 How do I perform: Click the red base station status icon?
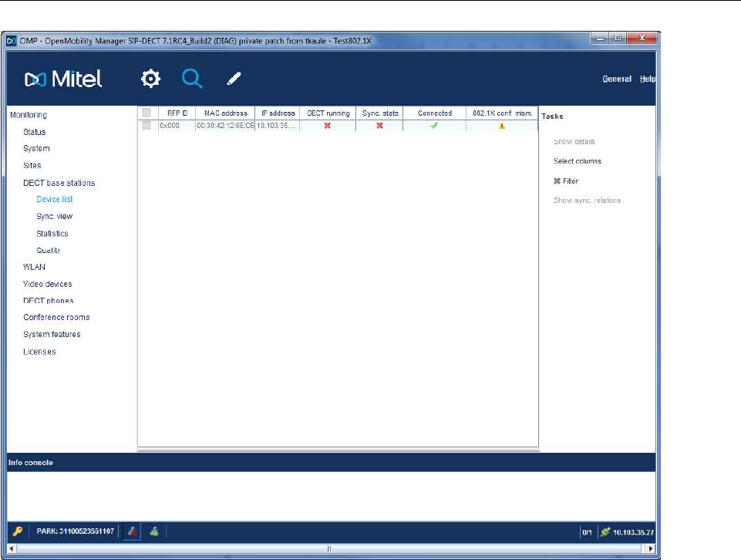coord(133,531)
